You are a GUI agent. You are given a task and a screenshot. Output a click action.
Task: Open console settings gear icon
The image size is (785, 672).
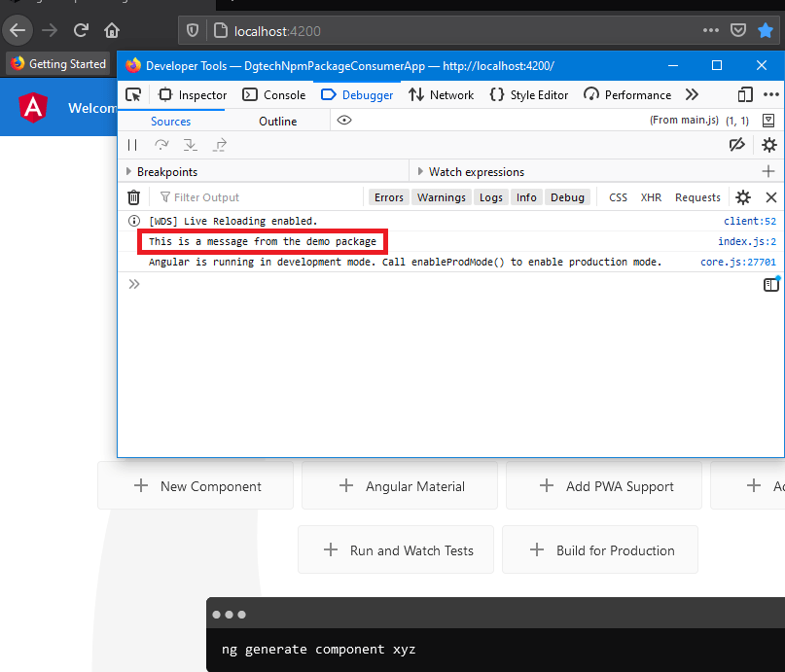pyautogui.click(x=743, y=197)
